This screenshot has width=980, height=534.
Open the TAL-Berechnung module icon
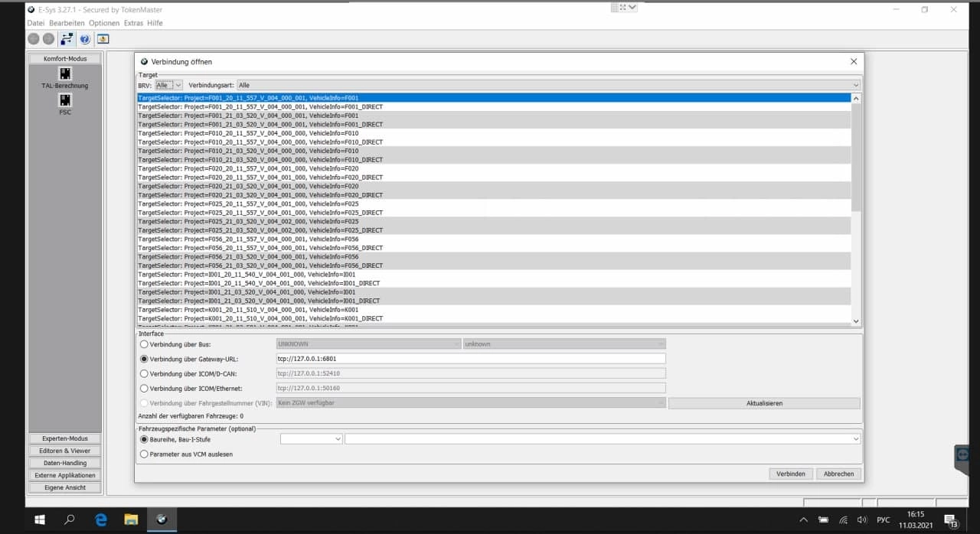[65, 73]
